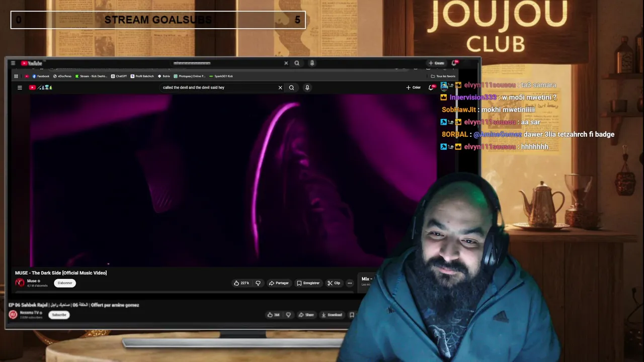
Task: Open the 'Photopea | Online P...' bookmark
Action: [189, 76]
